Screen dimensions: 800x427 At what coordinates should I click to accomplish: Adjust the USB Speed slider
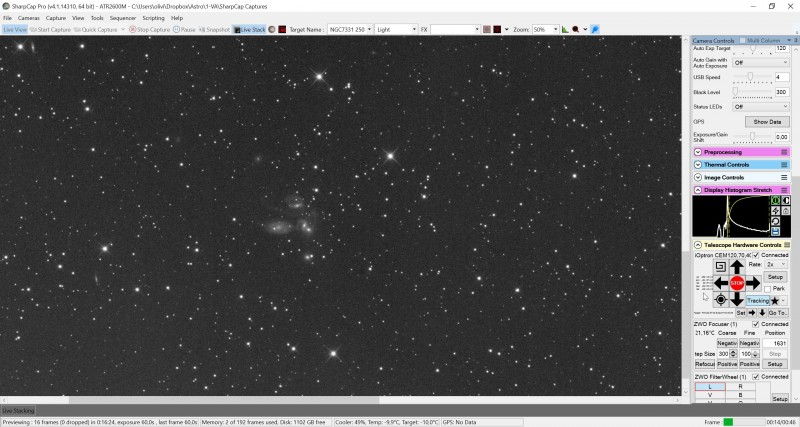point(753,77)
